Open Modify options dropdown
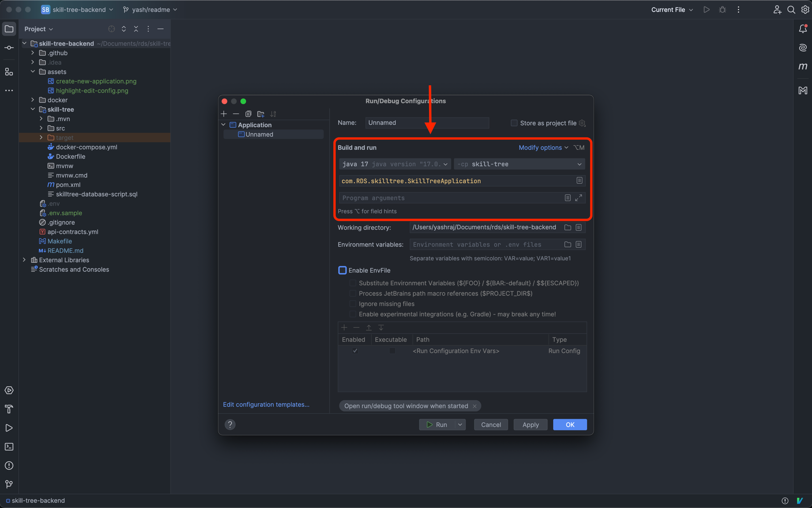 coord(543,147)
